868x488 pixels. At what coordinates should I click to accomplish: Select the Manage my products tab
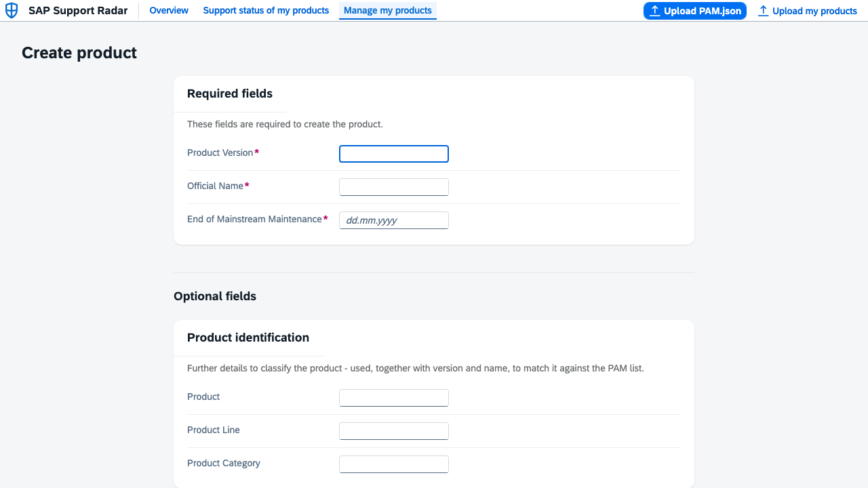coord(388,11)
